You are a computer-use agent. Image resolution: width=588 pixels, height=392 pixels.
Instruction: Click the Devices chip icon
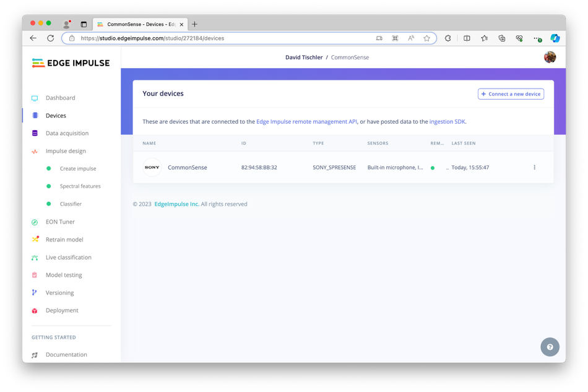point(35,116)
